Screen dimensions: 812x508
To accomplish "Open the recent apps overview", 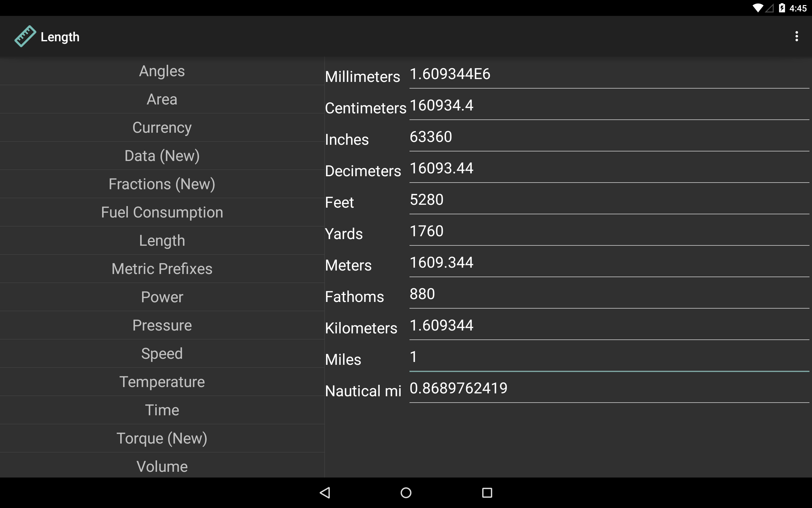I will pos(487,492).
